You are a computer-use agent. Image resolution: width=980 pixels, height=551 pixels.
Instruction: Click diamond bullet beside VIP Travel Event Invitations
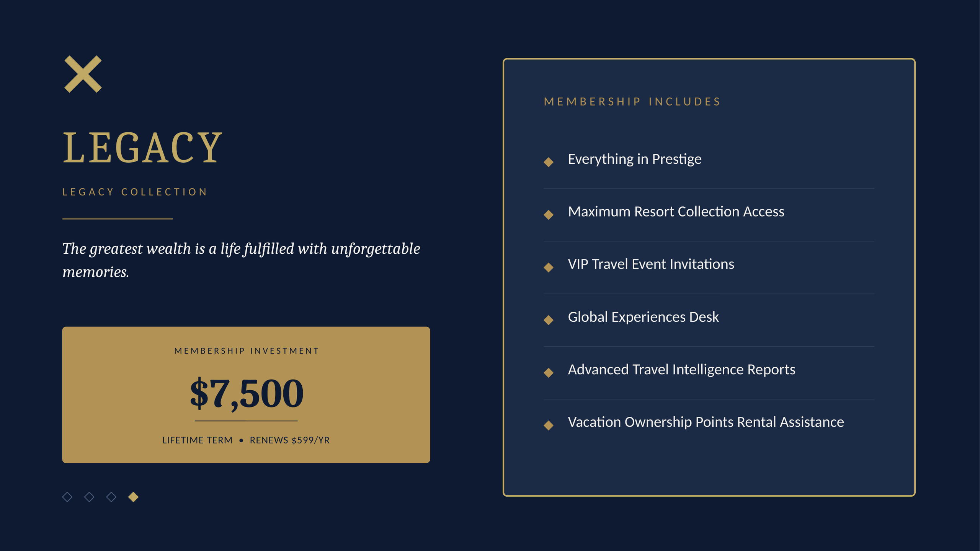click(x=549, y=267)
